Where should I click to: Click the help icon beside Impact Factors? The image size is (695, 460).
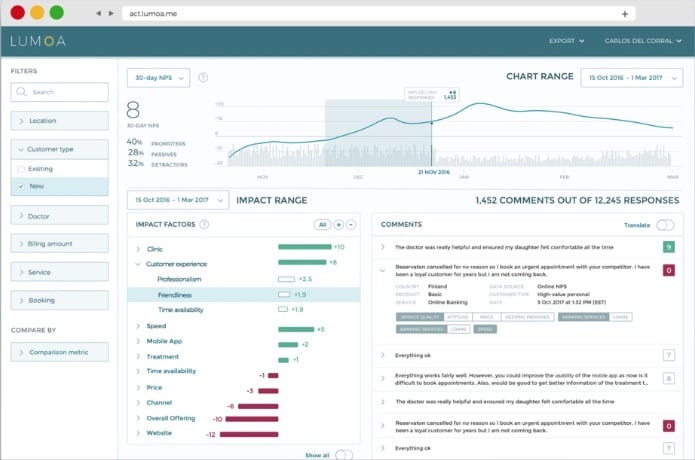(x=204, y=224)
